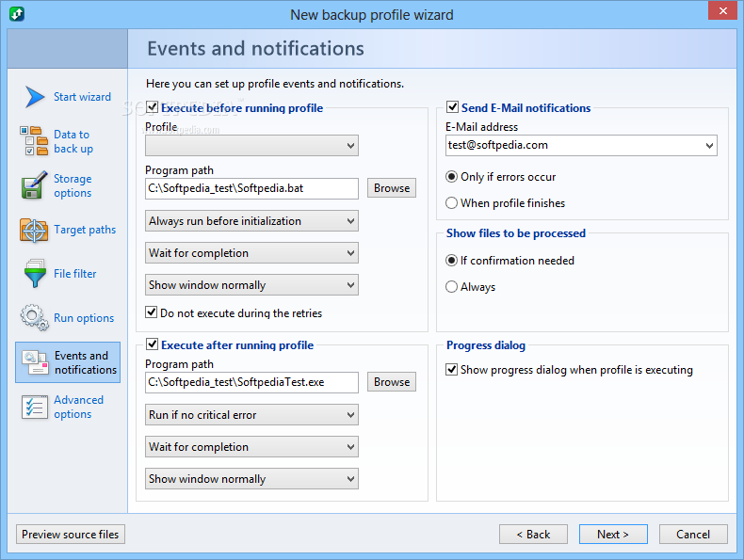Open Always run before initialization dropdown
This screenshot has height=560, width=744.
pyautogui.click(x=251, y=221)
